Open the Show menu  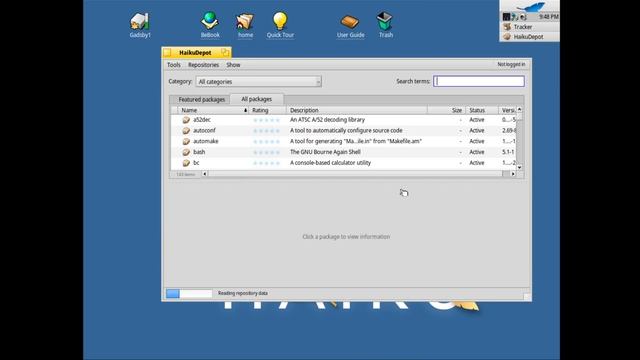(233, 65)
